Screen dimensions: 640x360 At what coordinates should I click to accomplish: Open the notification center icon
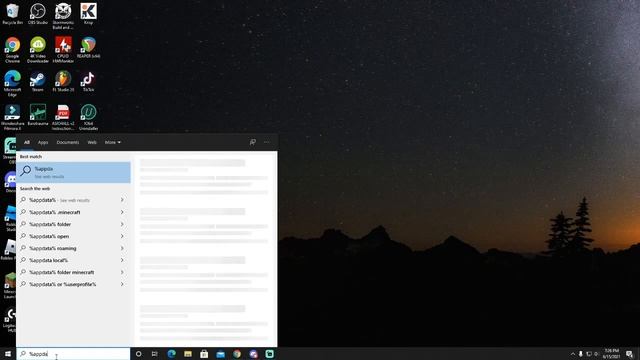[x=630, y=354]
